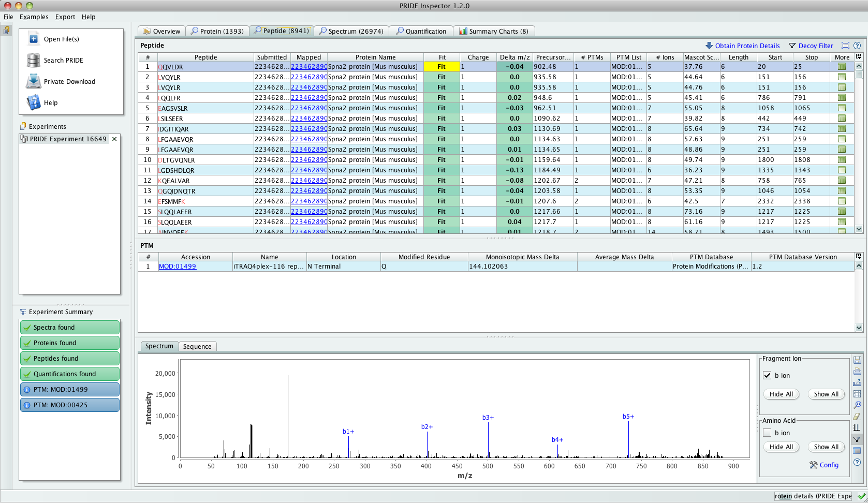Screen dimensions: 868x503
Task: Open the Help menu in the menu bar
Action: [89, 17]
